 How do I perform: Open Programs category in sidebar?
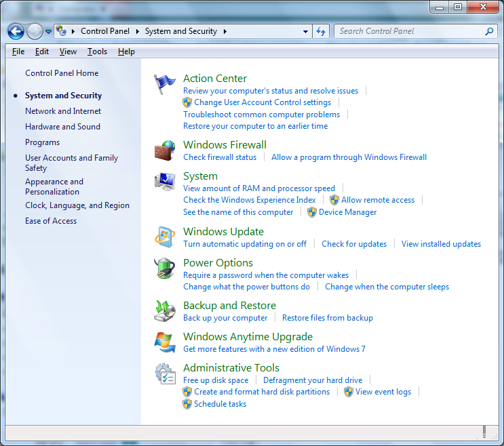[43, 142]
